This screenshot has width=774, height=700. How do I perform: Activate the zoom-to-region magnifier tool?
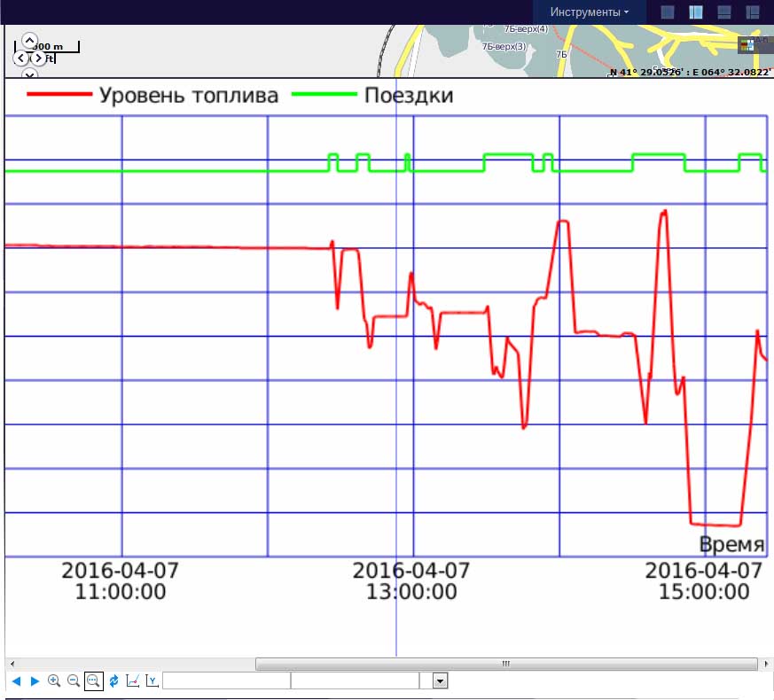pos(93,681)
